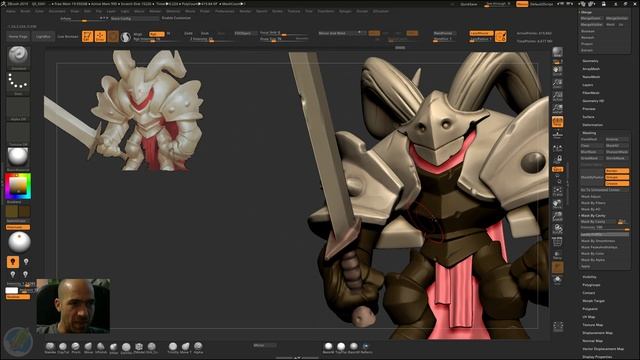This screenshot has height=360, width=640.
Task: Open the Light menu
Action: [x=125, y=11]
